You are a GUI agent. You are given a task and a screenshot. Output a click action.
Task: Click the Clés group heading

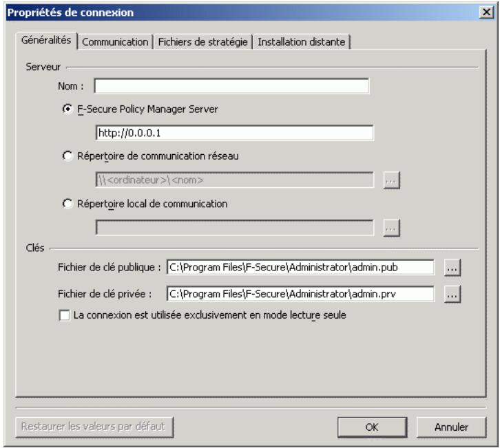pos(35,248)
